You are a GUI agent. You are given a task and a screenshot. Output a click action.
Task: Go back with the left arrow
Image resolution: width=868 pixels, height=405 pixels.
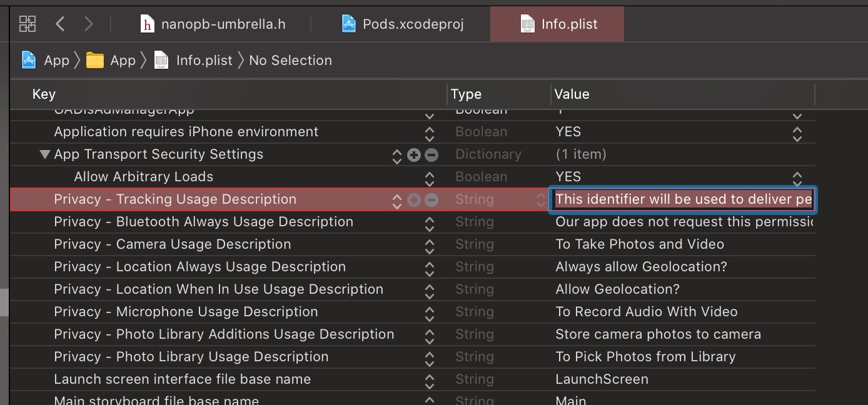pyautogui.click(x=60, y=24)
